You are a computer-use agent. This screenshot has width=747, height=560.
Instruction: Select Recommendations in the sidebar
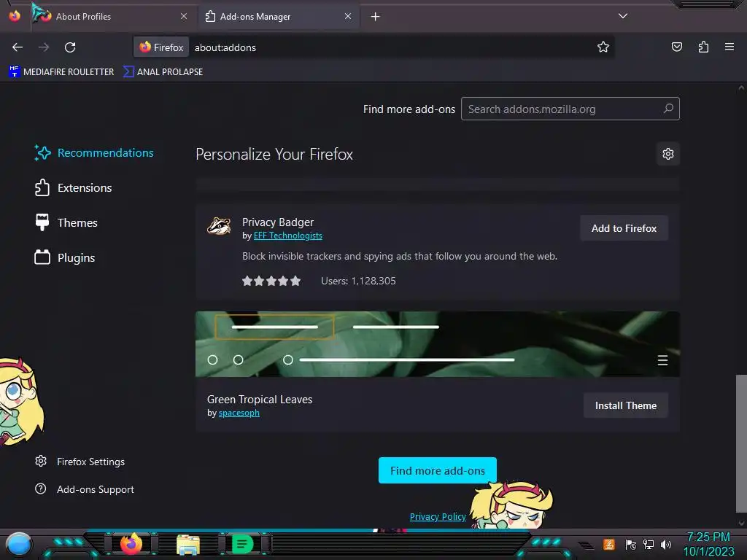94,153
